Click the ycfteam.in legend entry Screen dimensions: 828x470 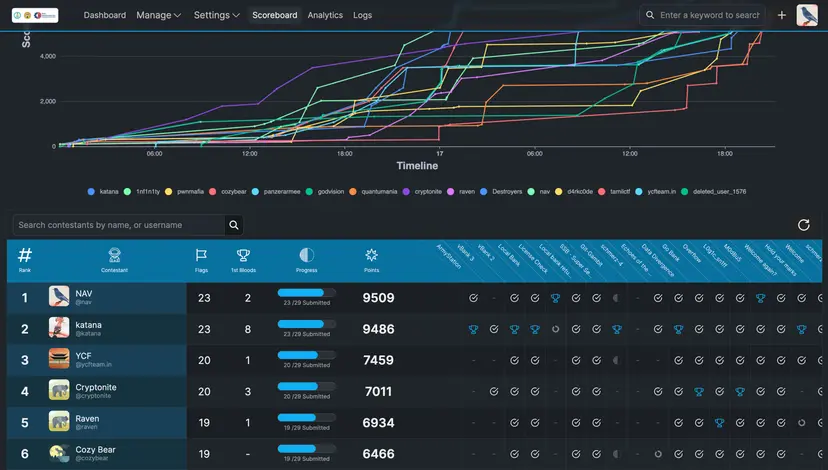coord(655,192)
